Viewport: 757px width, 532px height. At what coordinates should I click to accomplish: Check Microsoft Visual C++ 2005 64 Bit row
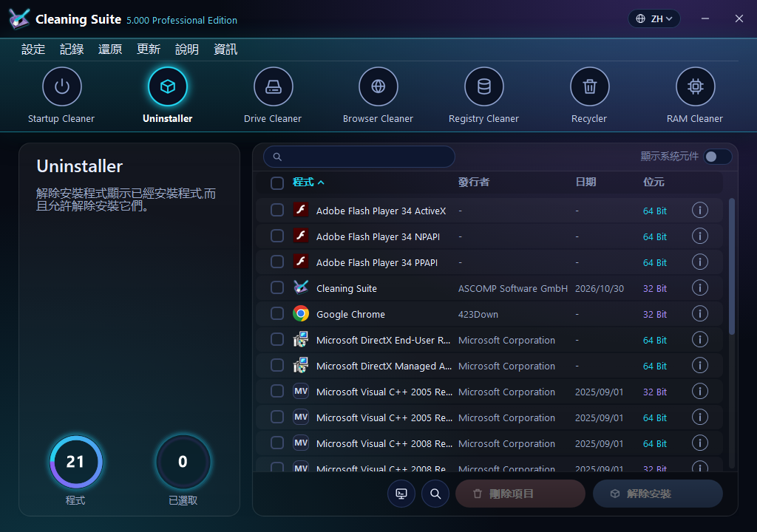277,417
